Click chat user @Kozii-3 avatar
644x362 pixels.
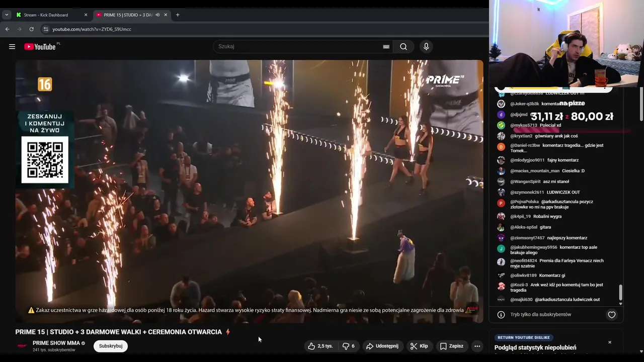pos(501,286)
